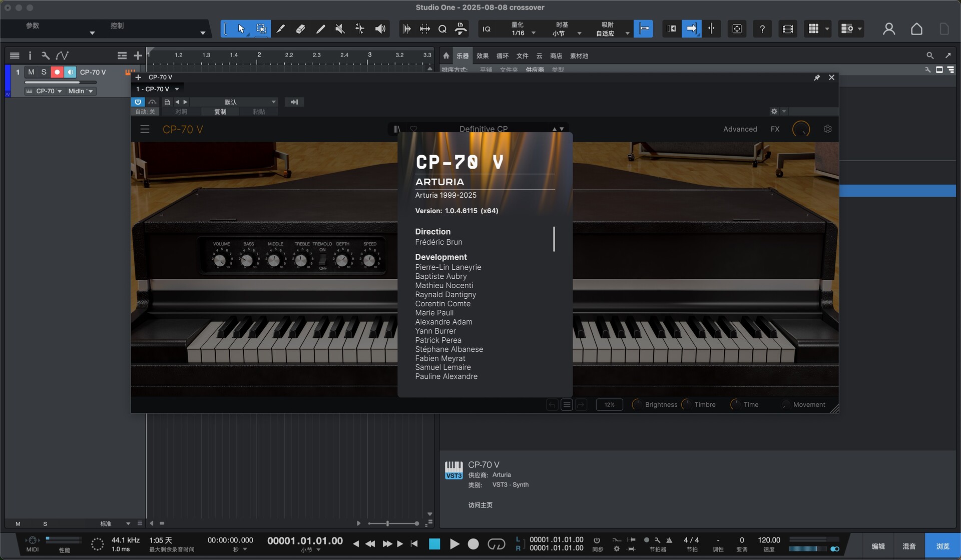Switch to the 商店 browser tab
The width and height of the screenshot is (961, 560).
click(x=556, y=56)
